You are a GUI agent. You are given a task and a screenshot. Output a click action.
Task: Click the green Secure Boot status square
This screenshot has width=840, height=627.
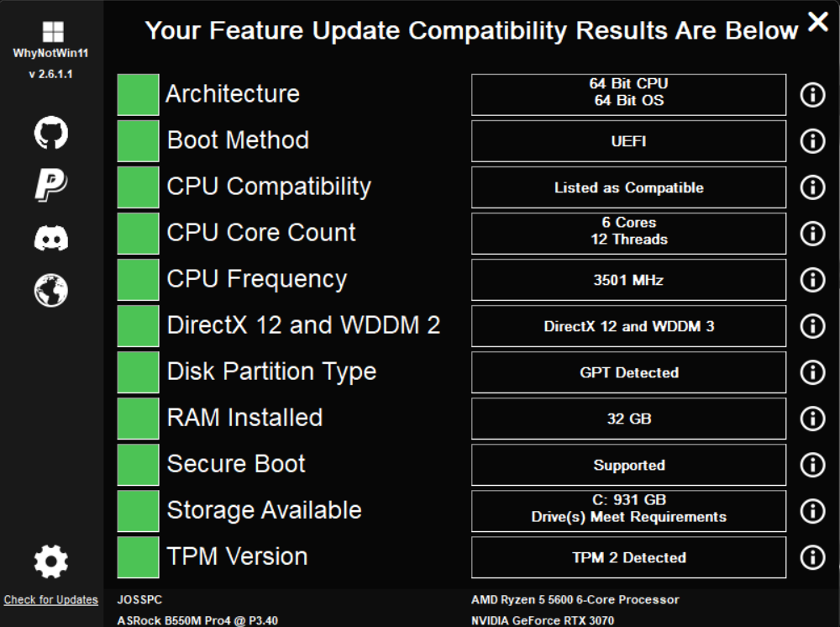(x=139, y=465)
